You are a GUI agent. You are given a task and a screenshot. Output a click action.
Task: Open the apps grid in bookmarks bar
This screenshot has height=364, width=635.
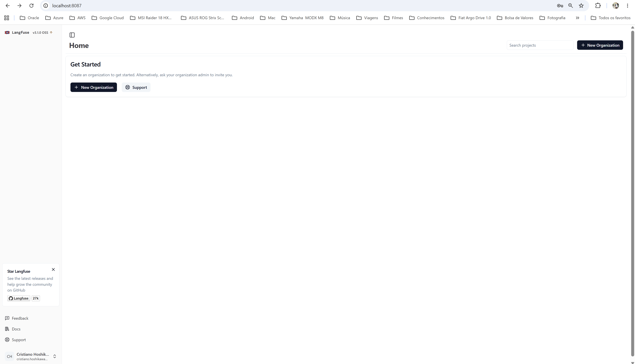[7, 18]
